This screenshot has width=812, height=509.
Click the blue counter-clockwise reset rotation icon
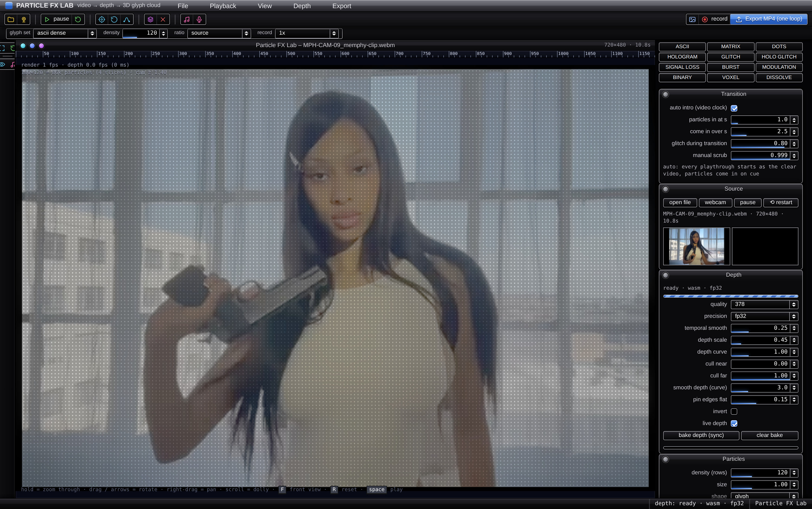tap(114, 19)
